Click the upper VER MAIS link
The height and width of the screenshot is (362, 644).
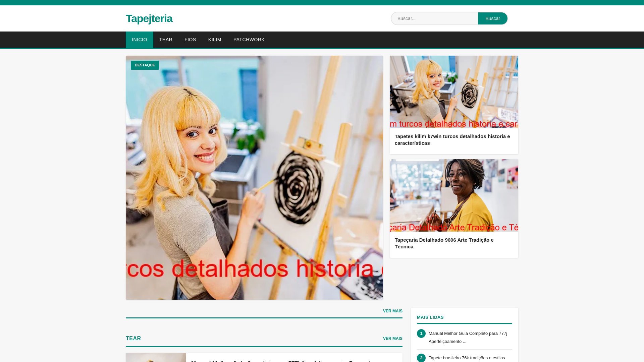tap(393, 311)
